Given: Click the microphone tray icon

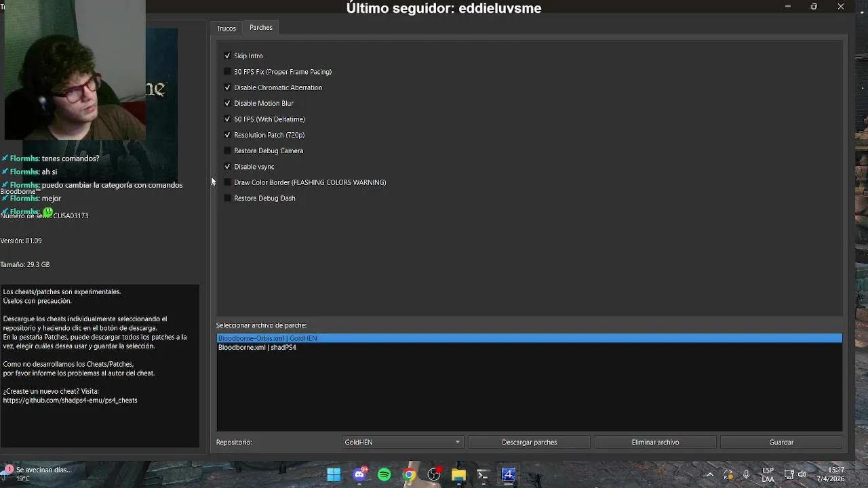Looking at the screenshot, I should pyautogui.click(x=747, y=474).
